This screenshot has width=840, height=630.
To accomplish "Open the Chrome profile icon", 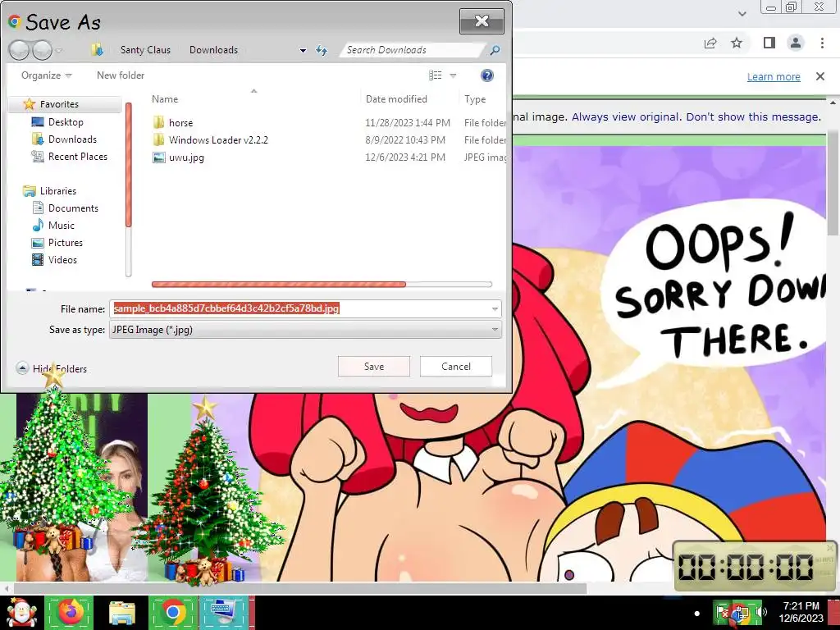I will 796,43.
